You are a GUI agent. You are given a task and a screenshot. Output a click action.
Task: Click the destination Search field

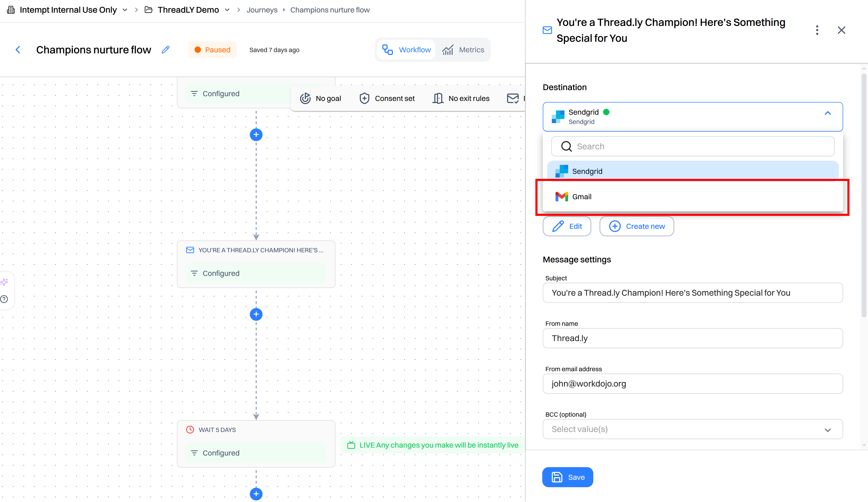tap(693, 146)
